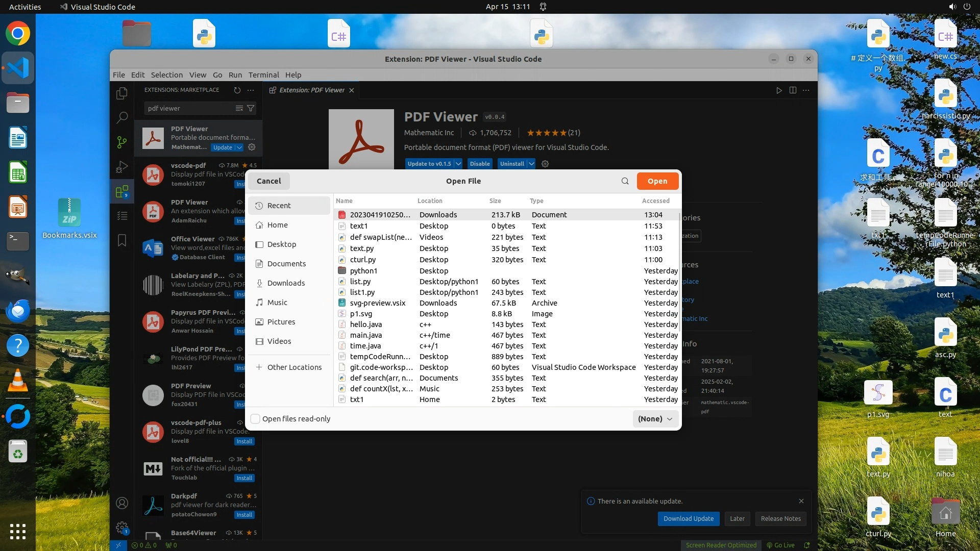980x551 pixels.
Task: Open the Bookmarks icon in activity bar
Action: point(121,240)
